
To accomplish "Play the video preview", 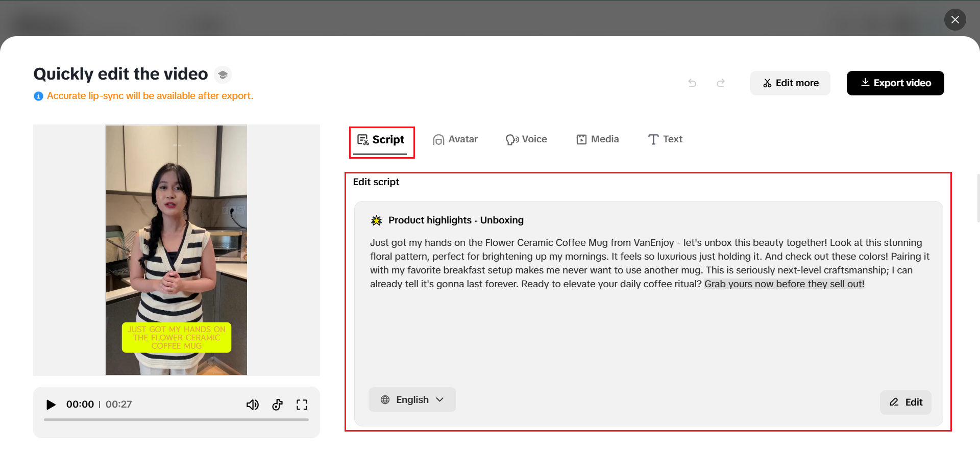I will 51,405.
